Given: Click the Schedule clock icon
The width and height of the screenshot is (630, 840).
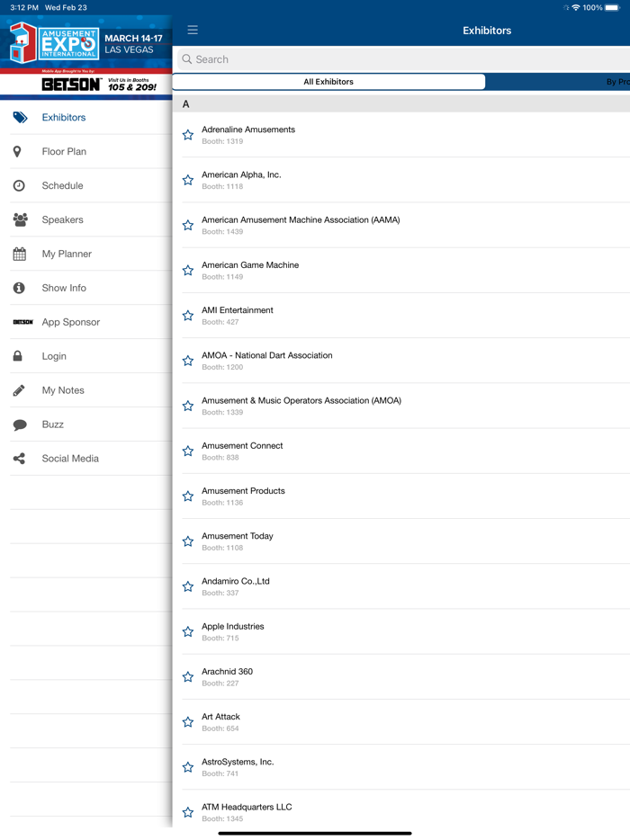Looking at the screenshot, I should pos(19,186).
